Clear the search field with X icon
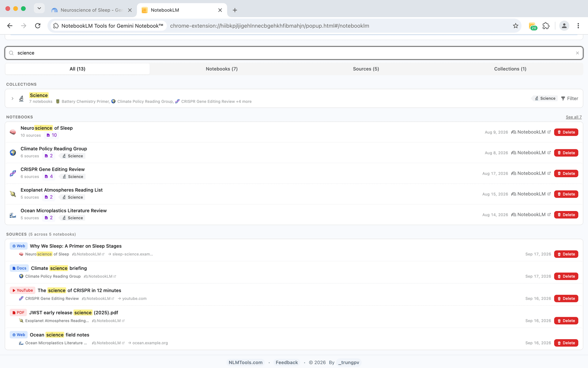The width and height of the screenshot is (588, 368). point(577,53)
